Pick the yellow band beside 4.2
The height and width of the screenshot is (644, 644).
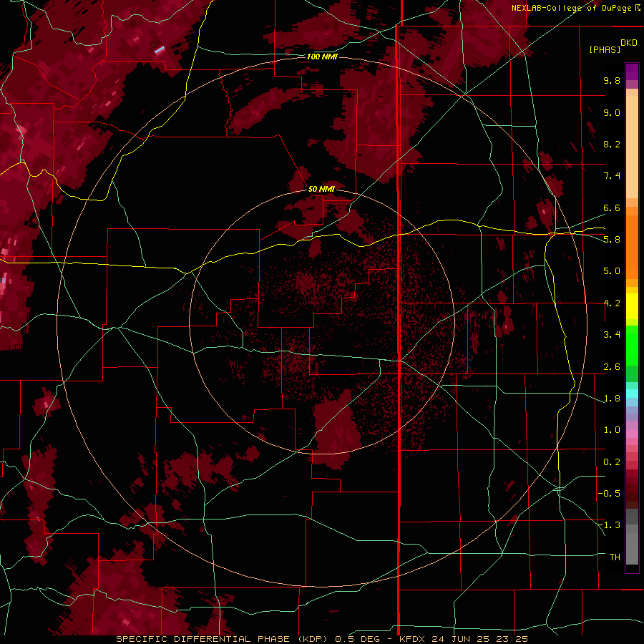pos(632,306)
